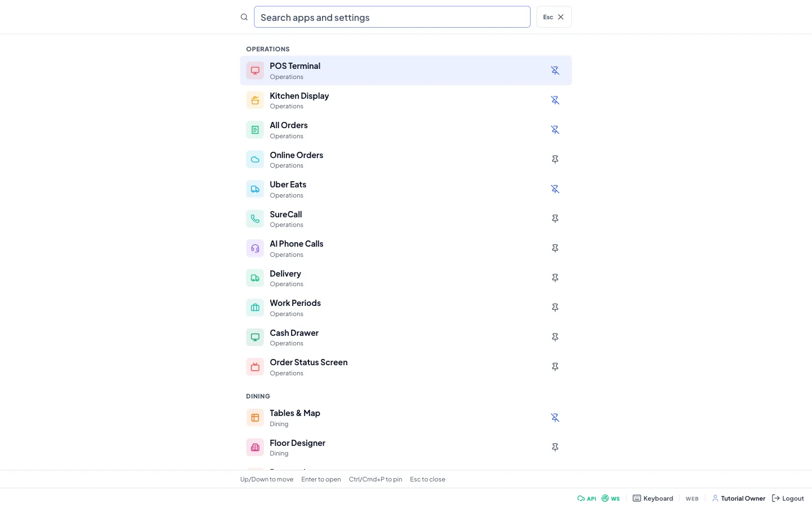Screen dimensions: 812x508
Task: Open the POS Terminal app icon
Action: [x=255, y=71]
